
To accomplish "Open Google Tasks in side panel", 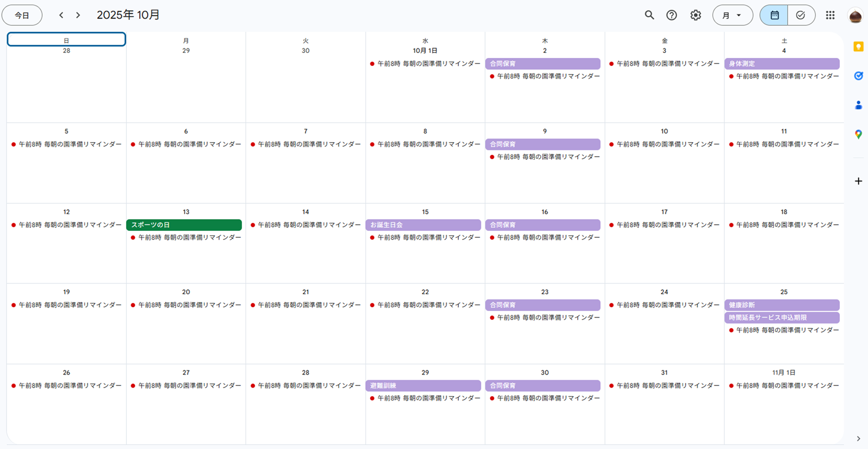I will 858,76.
